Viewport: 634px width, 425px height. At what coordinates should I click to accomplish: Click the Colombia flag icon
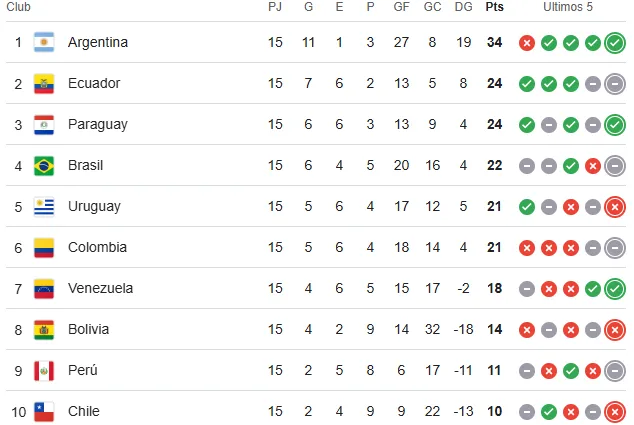pyautogui.click(x=43, y=247)
